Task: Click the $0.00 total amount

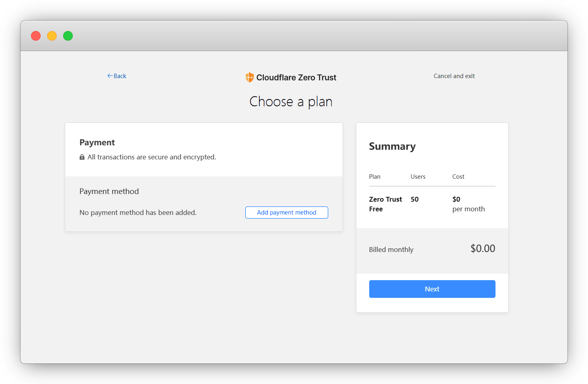Action: 483,248
